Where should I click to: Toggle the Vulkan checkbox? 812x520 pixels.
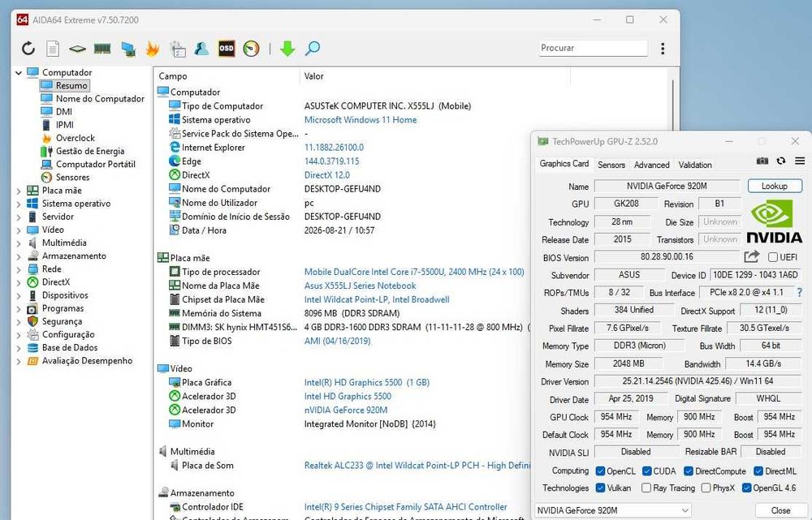[601, 488]
